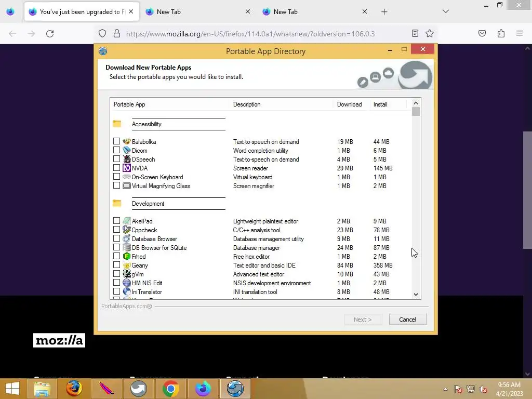
Task: Click the app list scrollbar thumb
Action: 416,112
